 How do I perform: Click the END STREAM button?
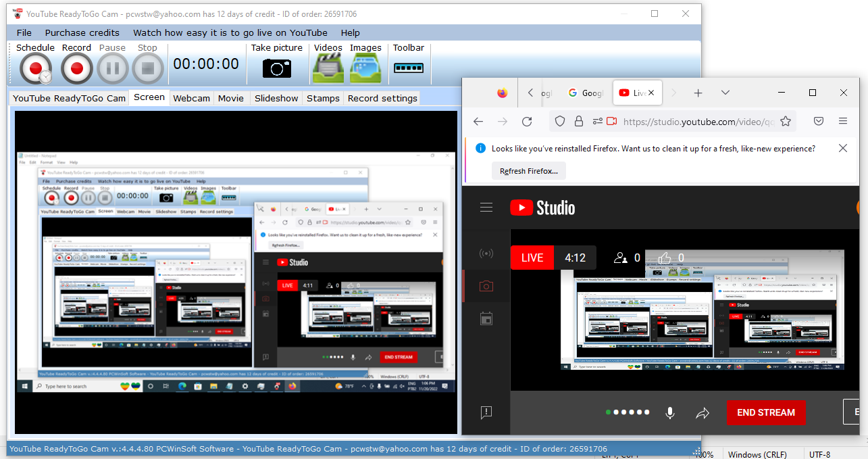tap(766, 412)
